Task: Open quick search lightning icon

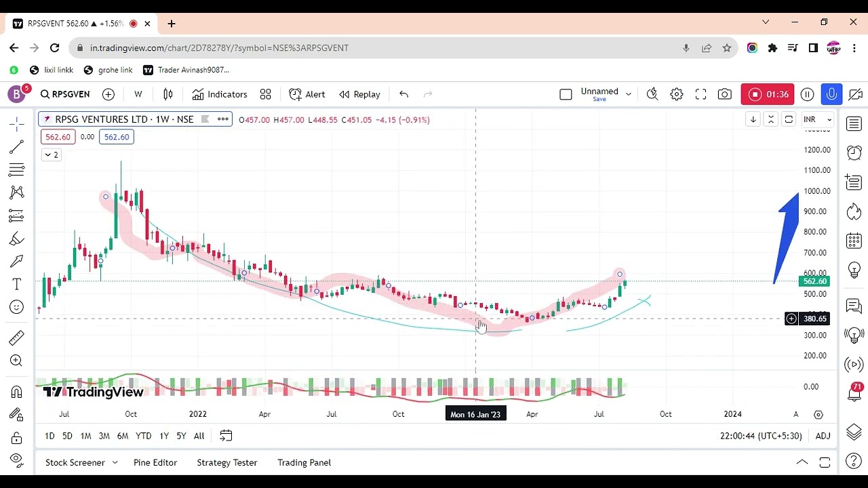Action: pyautogui.click(x=652, y=94)
